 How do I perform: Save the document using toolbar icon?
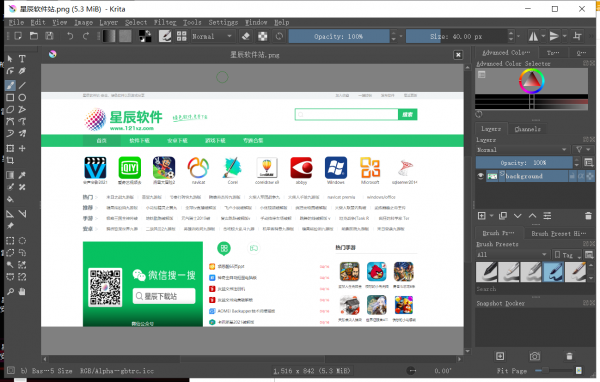click(49, 36)
